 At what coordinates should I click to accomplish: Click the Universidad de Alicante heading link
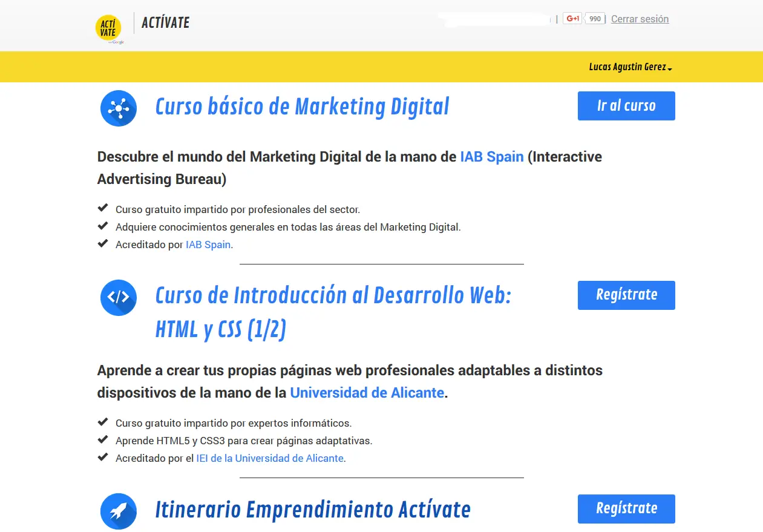click(367, 393)
